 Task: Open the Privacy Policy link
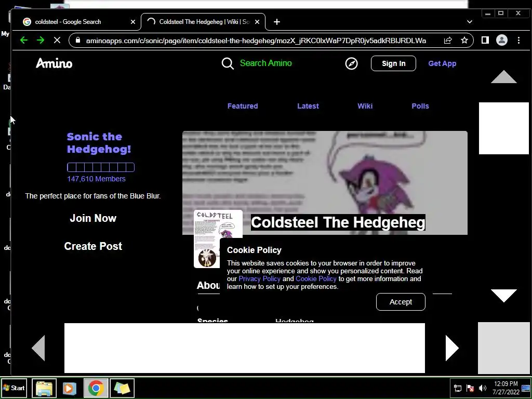tap(260, 279)
